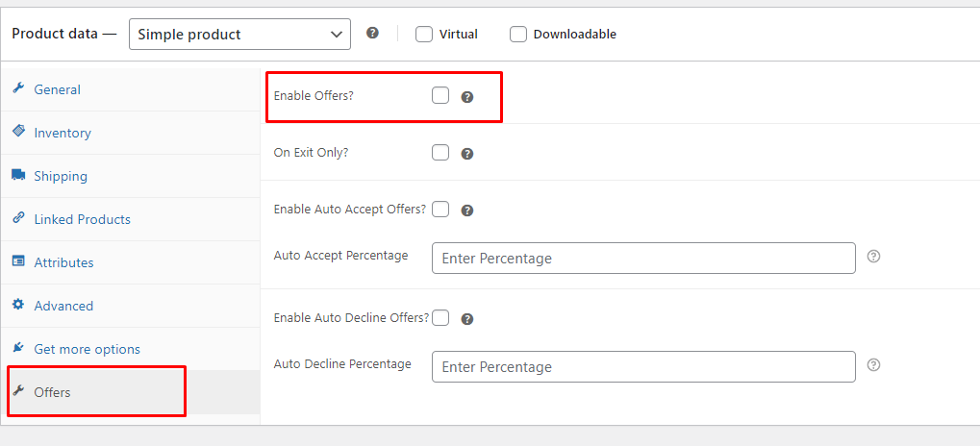Click help icon for Enable Auto Decline Offers
Image resolution: width=980 pixels, height=446 pixels.
tap(466, 319)
